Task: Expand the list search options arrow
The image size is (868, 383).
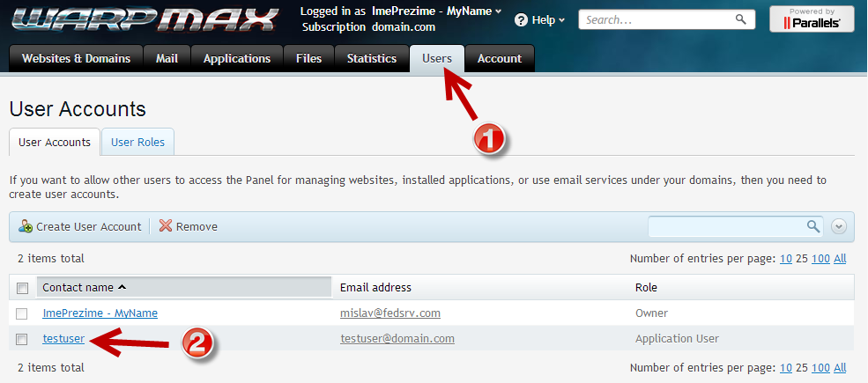Action: (x=839, y=226)
